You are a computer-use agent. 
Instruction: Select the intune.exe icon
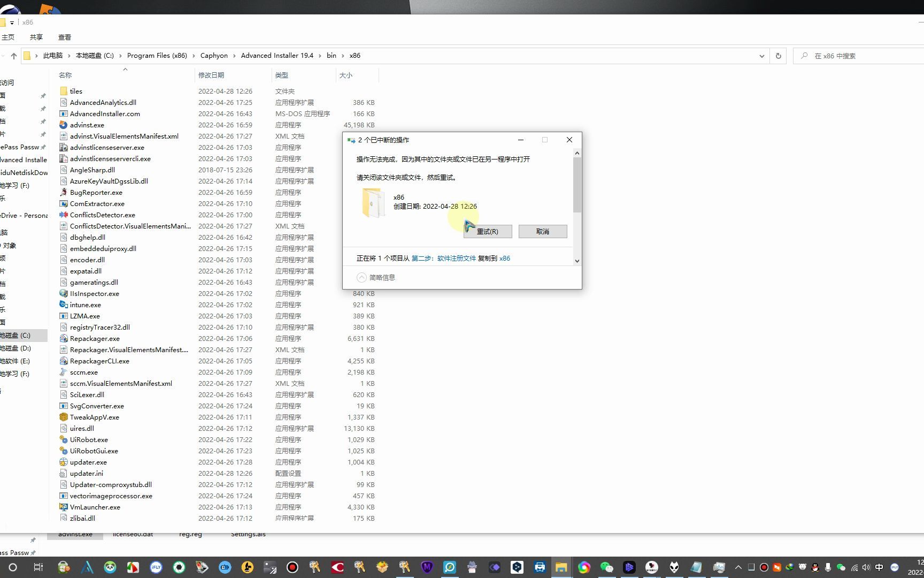(x=64, y=305)
